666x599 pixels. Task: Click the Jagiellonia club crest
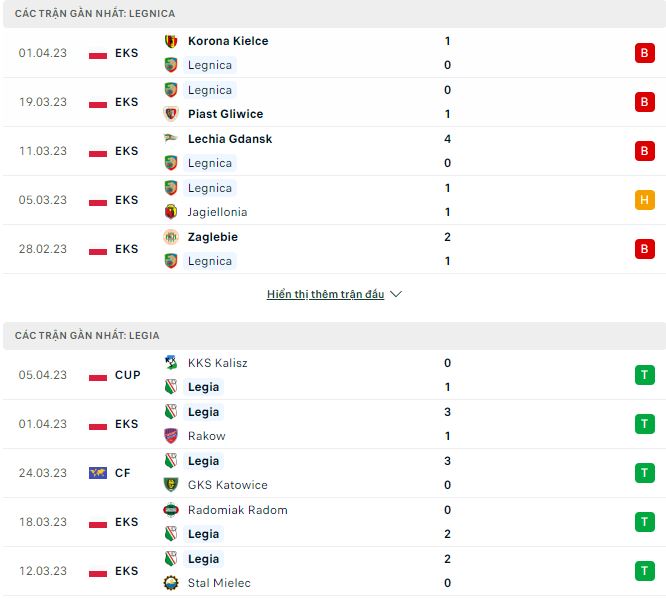[x=171, y=212]
